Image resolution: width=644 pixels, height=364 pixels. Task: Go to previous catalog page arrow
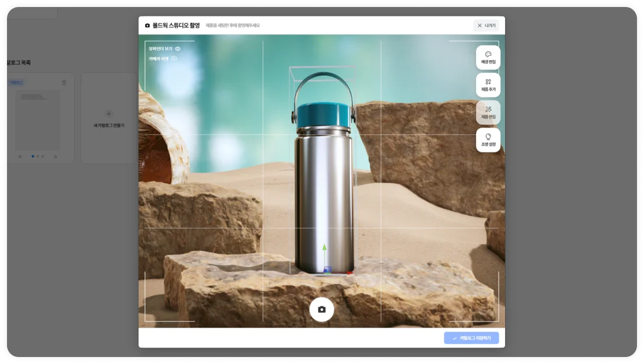click(x=20, y=156)
